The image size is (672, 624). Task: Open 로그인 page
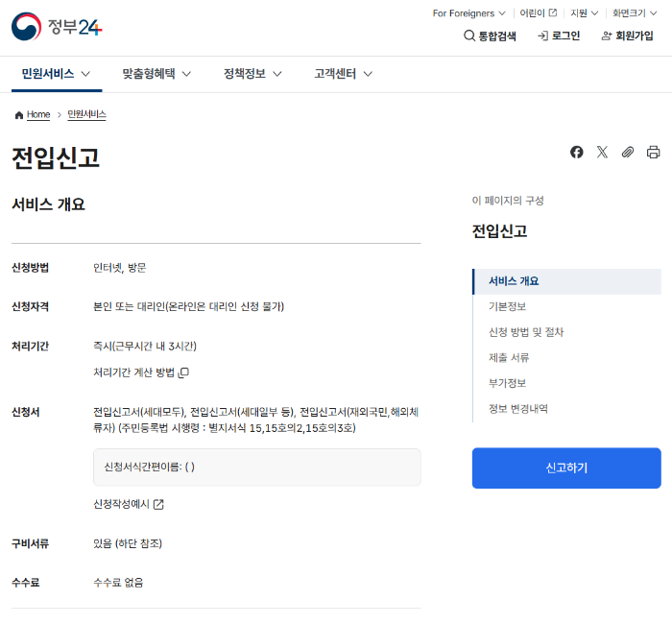[x=559, y=36]
